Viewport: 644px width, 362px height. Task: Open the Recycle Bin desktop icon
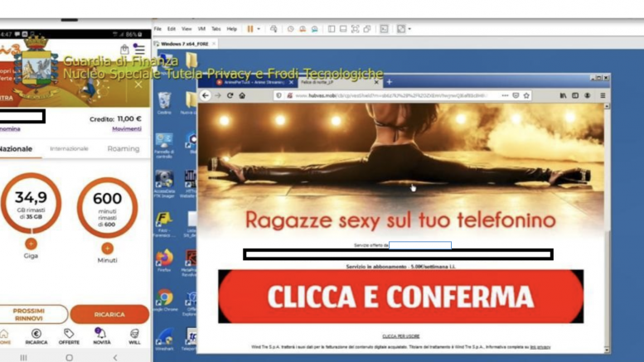click(164, 103)
